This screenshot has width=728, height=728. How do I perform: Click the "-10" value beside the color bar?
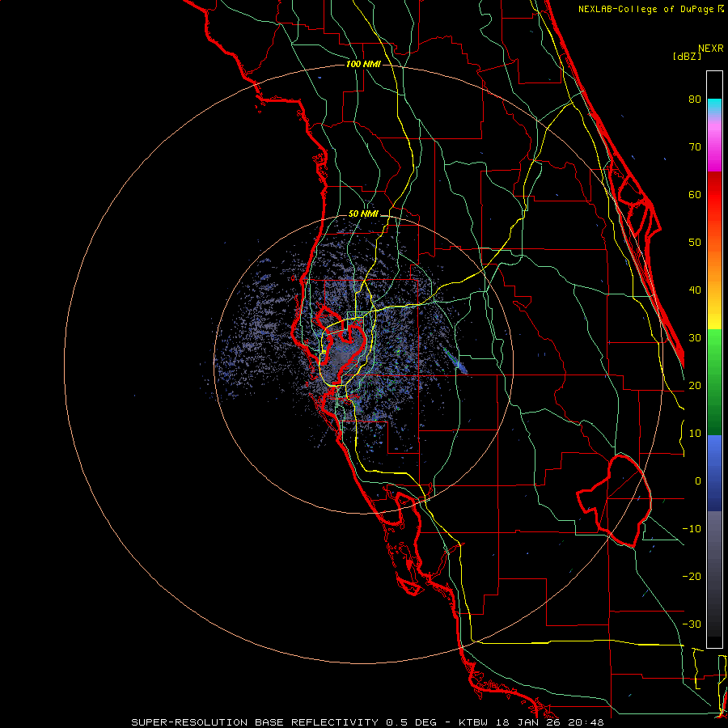[692, 529]
